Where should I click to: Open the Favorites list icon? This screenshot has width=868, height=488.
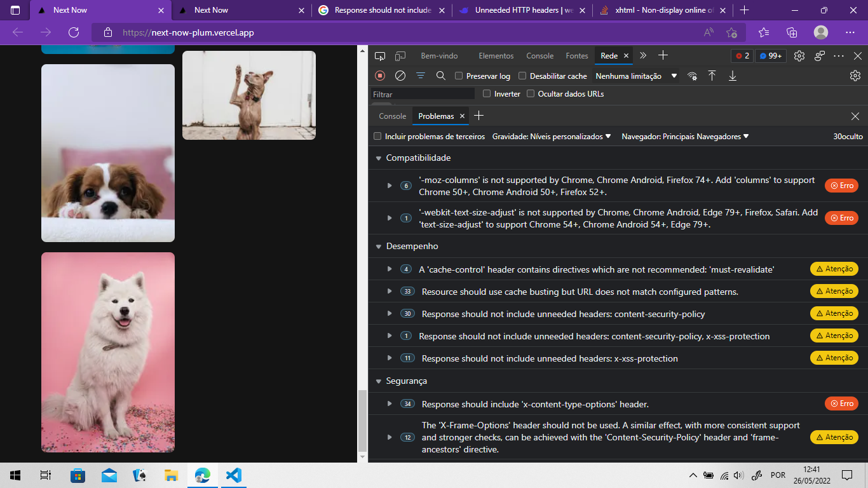click(x=764, y=32)
